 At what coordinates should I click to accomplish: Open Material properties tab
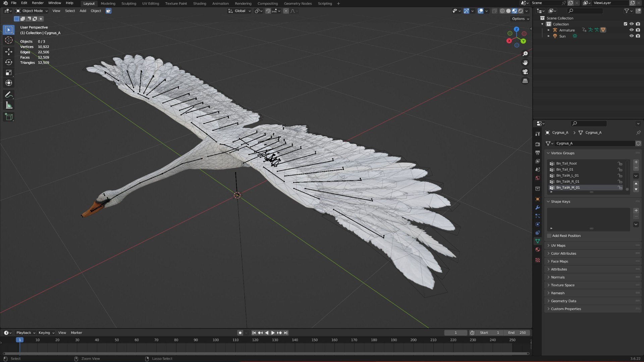tap(538, 249)
